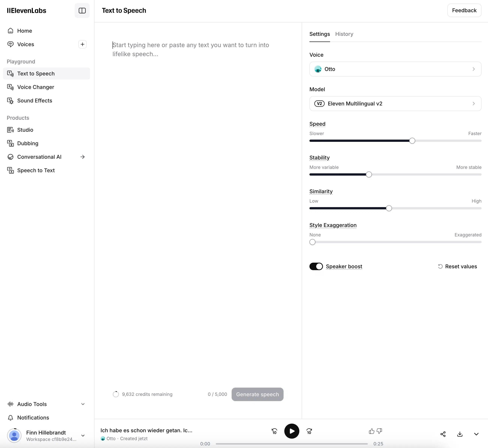Image resolution: width=488 pixels, height=448 pixels.
Task: Click the Speed slider handle
Action: tap(412, 141)
